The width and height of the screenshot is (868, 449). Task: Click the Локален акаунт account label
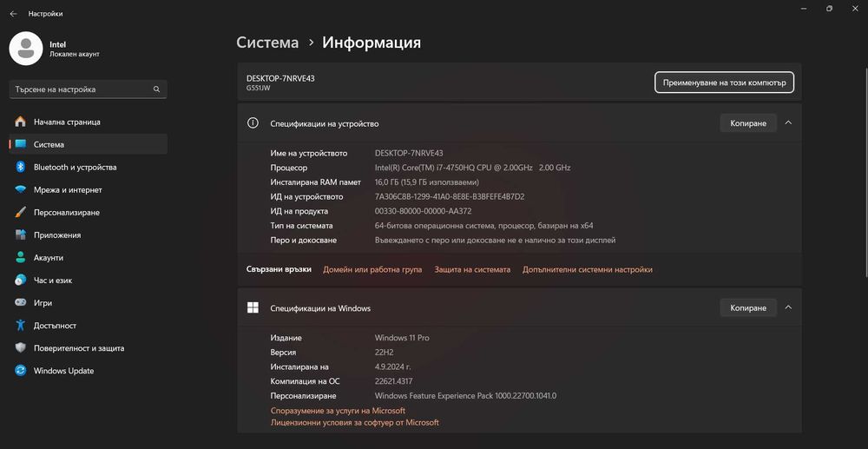tap(75, 54)
